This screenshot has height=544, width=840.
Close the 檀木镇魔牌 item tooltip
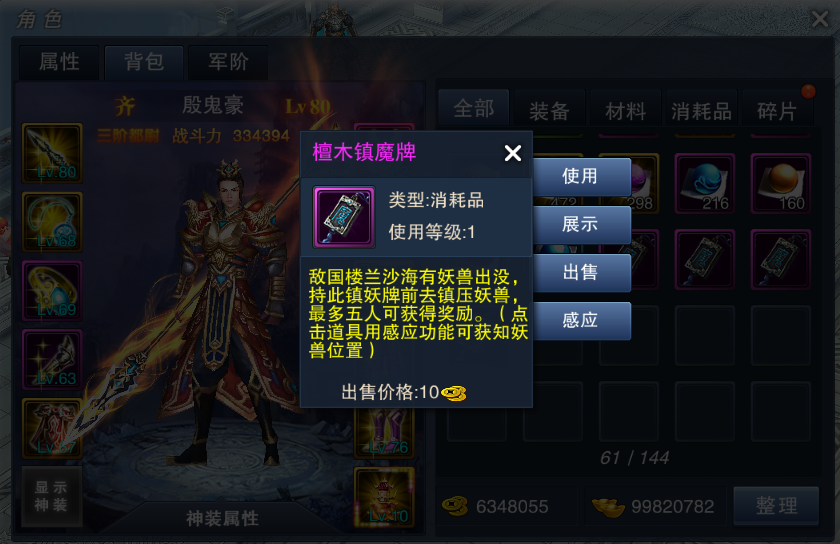coord(513,153)
